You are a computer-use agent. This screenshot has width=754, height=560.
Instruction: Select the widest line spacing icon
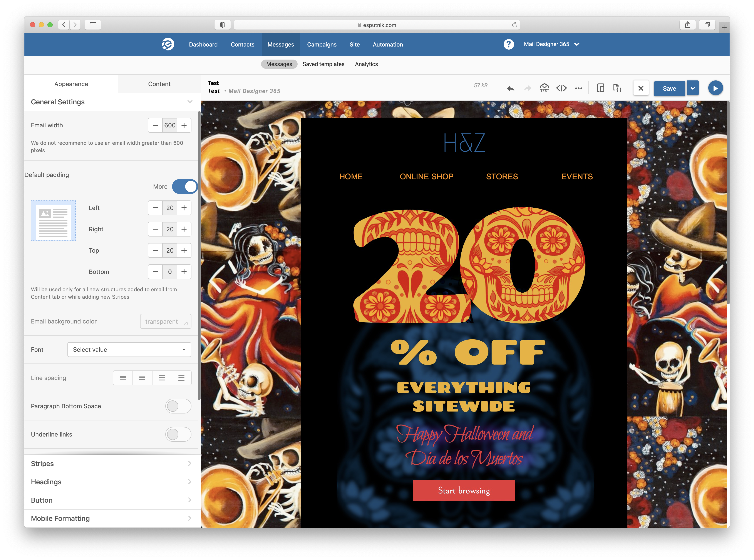[x=181, y=378]
